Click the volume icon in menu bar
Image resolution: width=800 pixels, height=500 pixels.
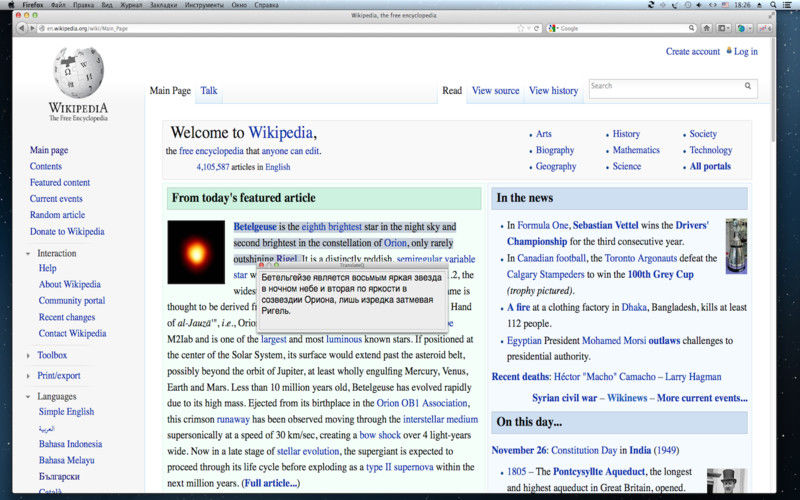[698, 5]
